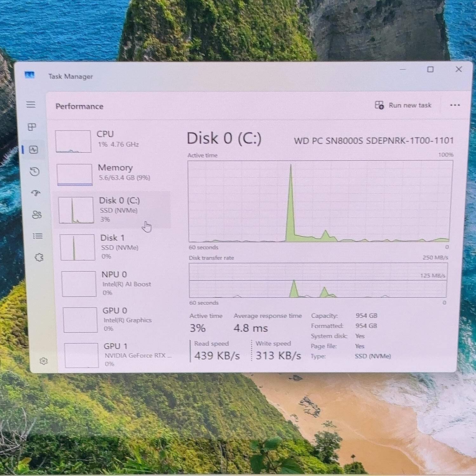Open Task Manager settings gear
Screen dimensions: 476x476
pos(44,361)
